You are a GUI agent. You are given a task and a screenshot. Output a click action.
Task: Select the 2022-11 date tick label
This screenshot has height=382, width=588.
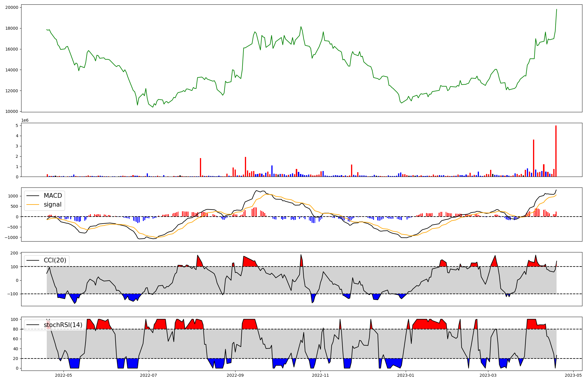click(x=320, y=375)
